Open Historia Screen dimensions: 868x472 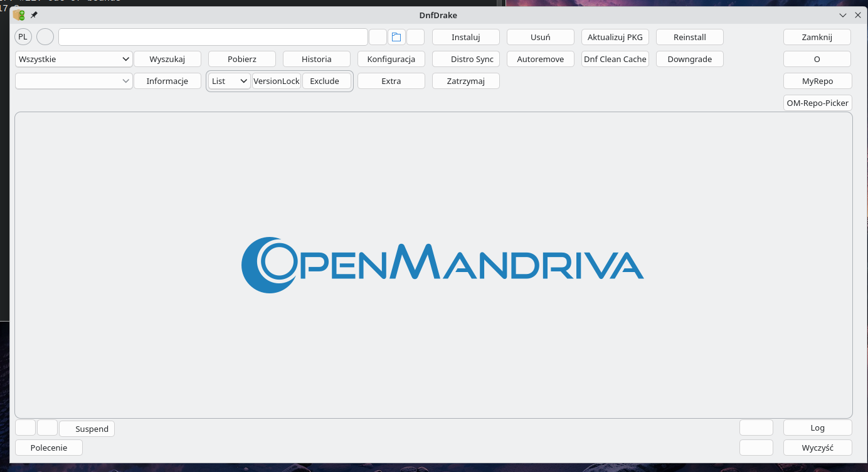[317, 59]
